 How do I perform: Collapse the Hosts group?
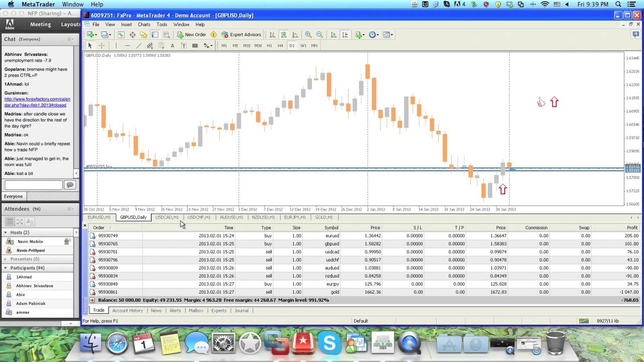(x=6, y=232)
